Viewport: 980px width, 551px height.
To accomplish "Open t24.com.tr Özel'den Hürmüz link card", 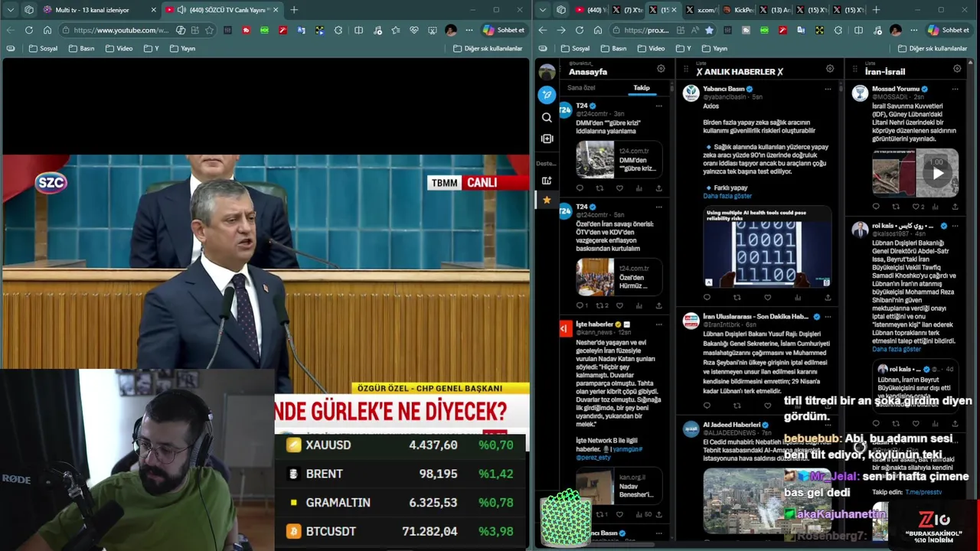I will 619,276.
